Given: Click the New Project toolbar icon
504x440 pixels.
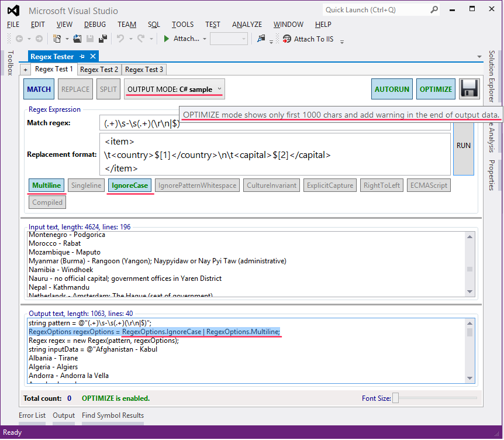Looking at the screenshot, I should (x=57, y=39).
